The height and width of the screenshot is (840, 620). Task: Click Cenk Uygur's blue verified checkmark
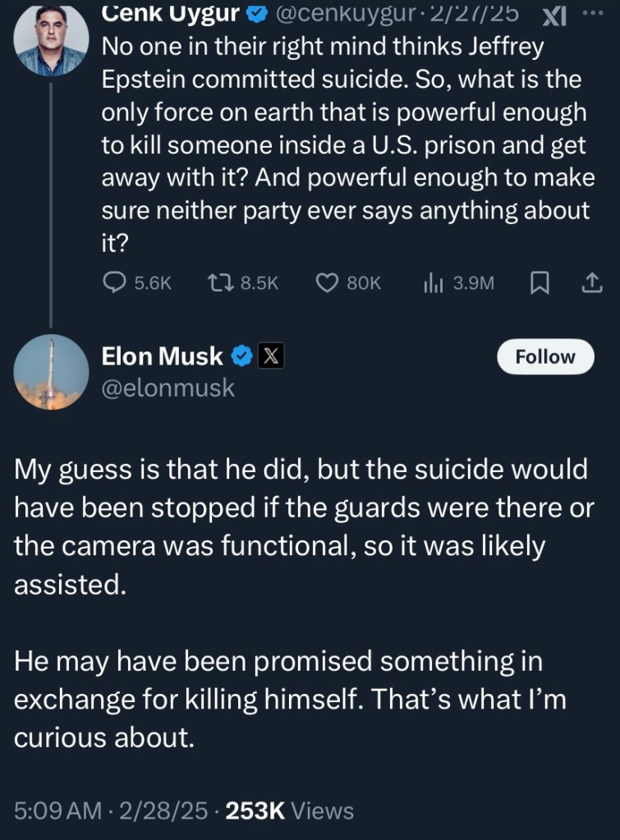pos(257,14)
